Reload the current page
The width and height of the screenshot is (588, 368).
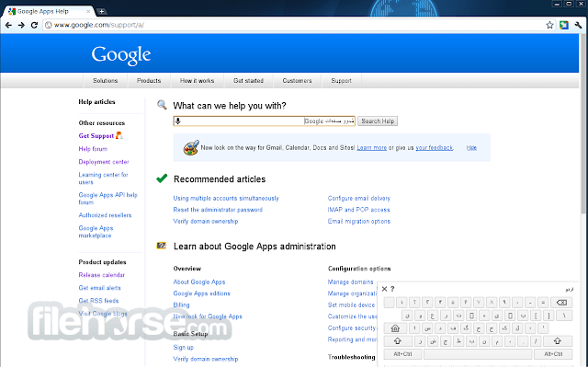tap(34, 25)
